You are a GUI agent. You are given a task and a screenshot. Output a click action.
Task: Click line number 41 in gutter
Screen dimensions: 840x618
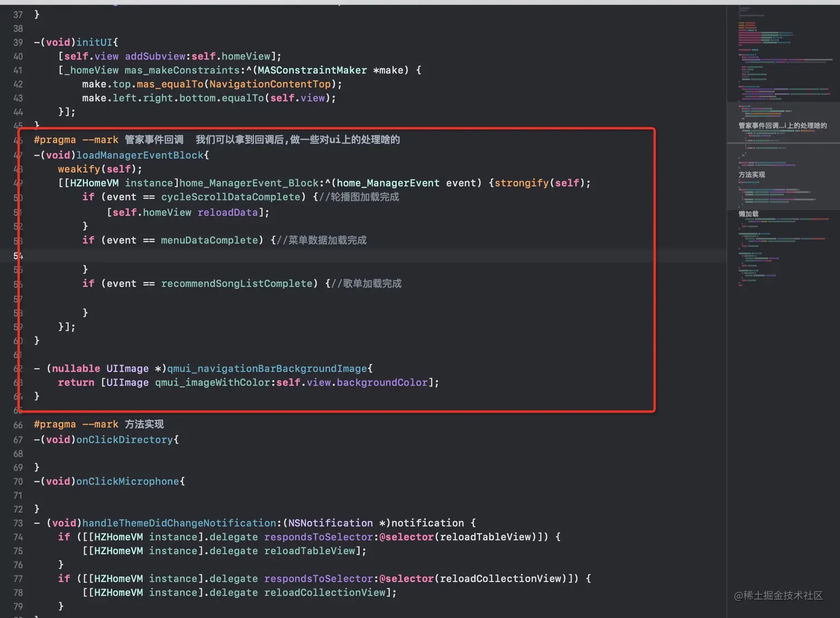(18, 70)
